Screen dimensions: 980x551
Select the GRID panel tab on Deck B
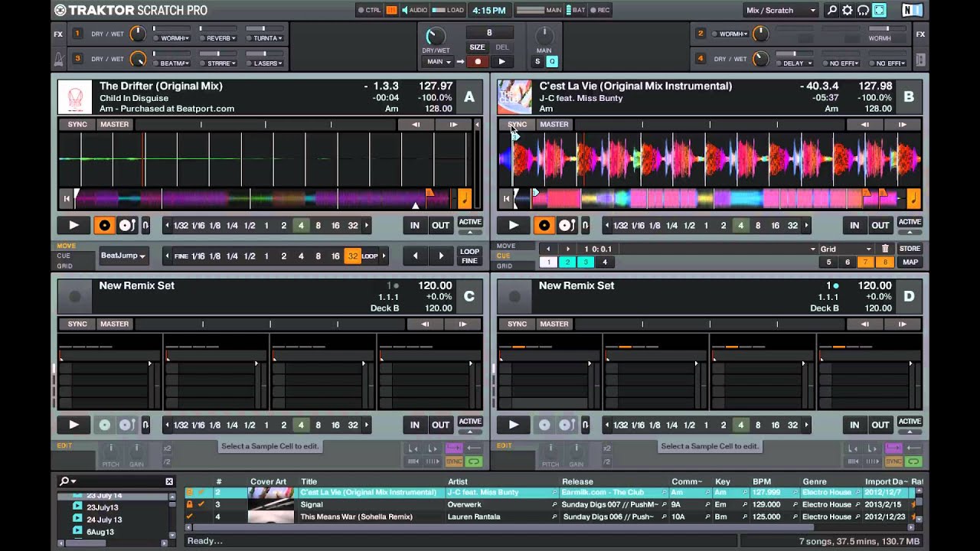(504, 266)
